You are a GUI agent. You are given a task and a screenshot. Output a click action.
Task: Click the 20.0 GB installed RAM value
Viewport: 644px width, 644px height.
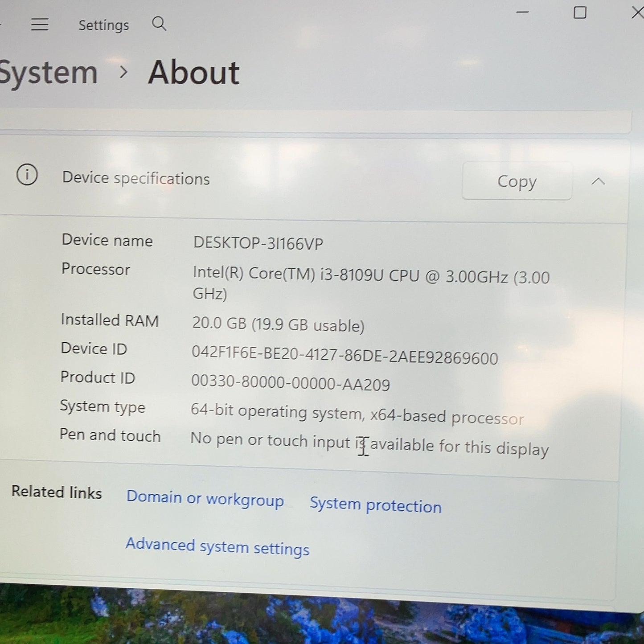click(278, 324)
